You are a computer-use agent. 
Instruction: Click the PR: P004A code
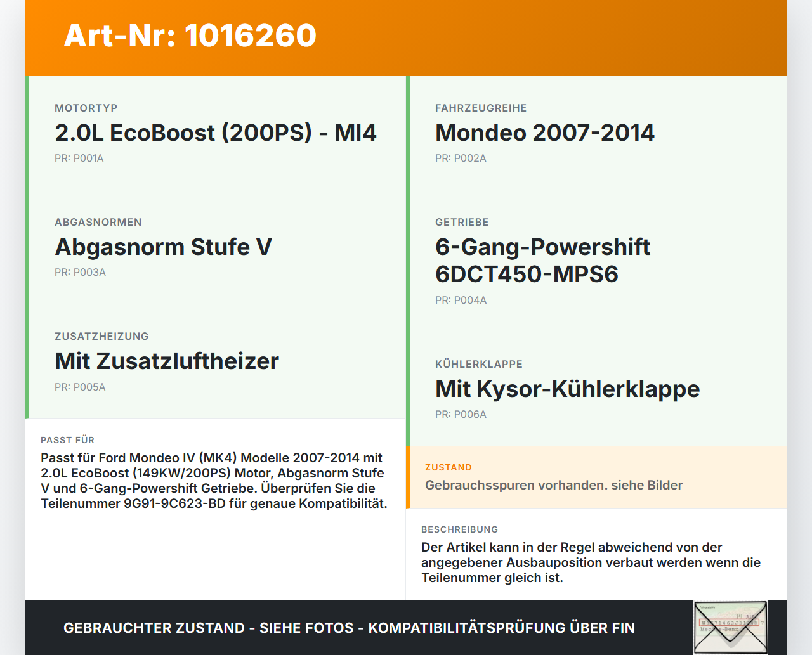(x=461, y=301)
